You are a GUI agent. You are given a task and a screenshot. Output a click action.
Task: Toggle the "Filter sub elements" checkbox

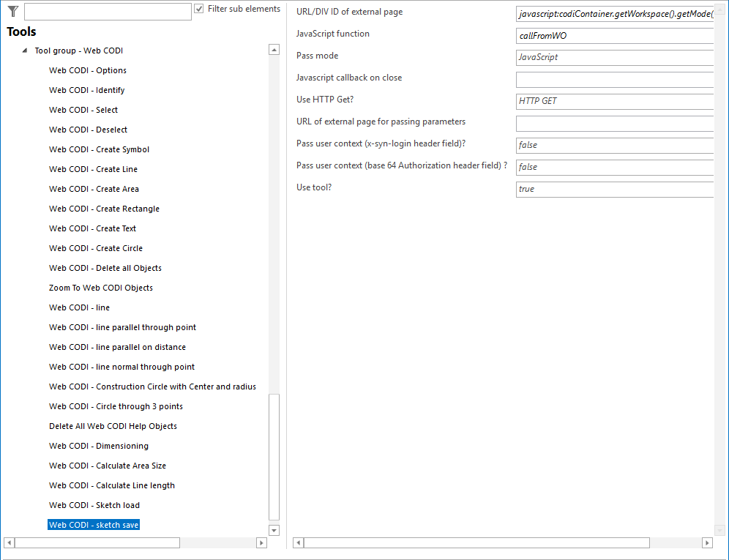[198, 9]
